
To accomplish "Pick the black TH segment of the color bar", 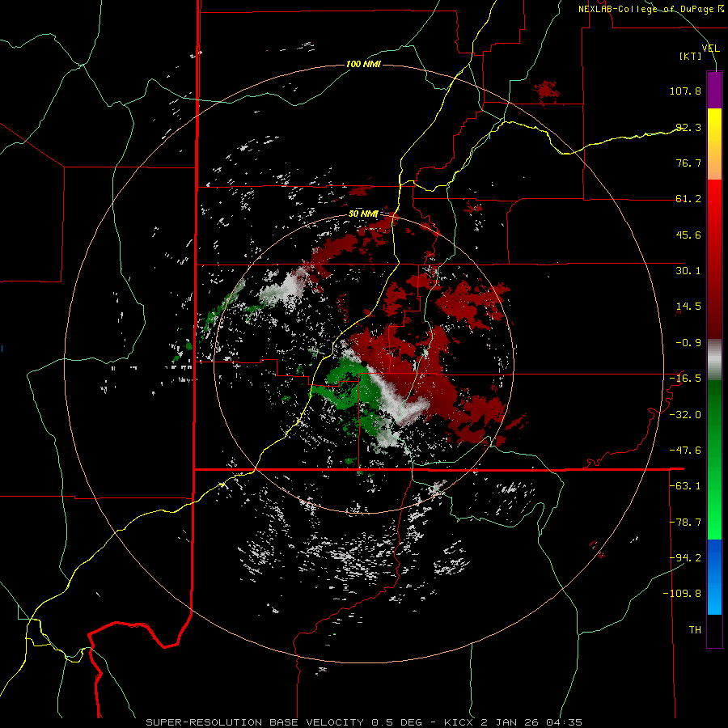I will [x=714, y=631].
